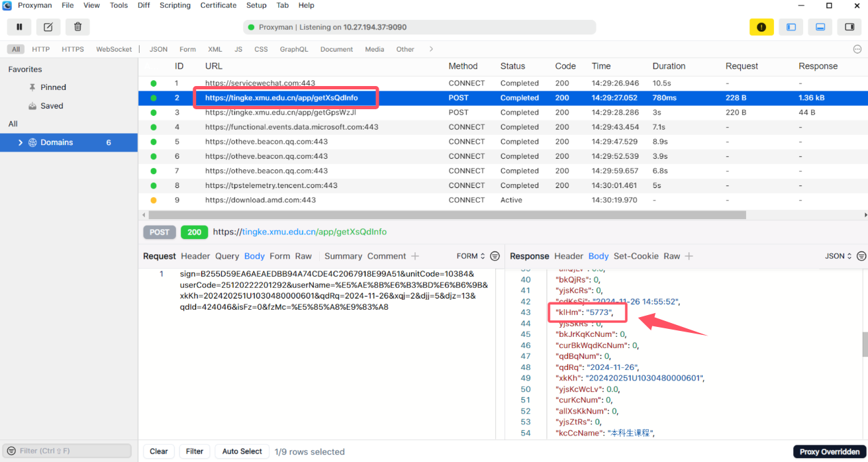
Task: Click the Saved tray icon in Favorites
Action: 32,106
